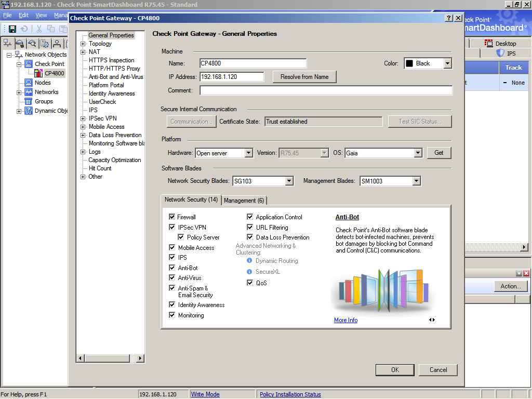Click the blade description previous/next arrows

click(x=432, y=320)
